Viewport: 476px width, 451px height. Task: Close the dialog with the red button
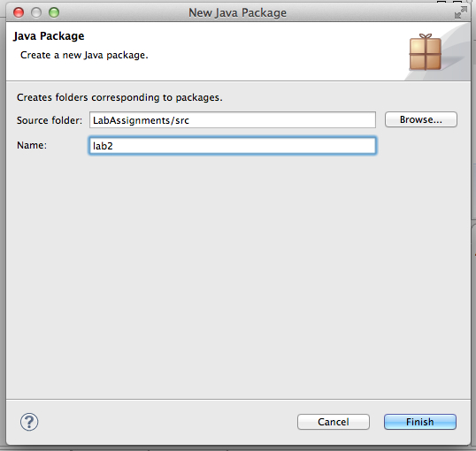click(x=19, y=12)
